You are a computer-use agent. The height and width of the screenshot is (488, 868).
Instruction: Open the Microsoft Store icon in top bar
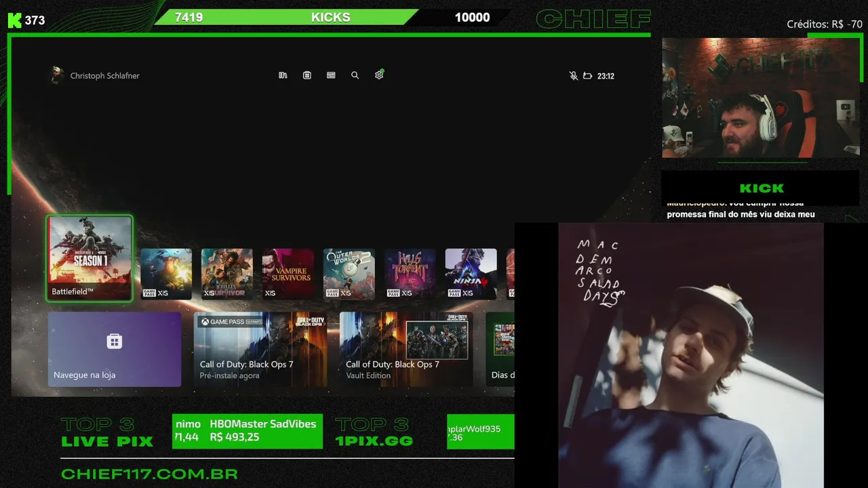click(307, 75)
